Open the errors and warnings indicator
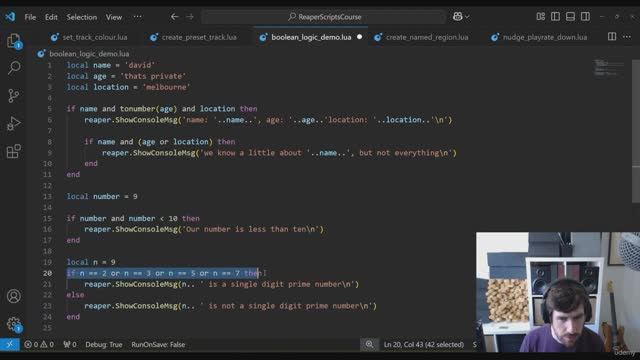 coord(39,344)
